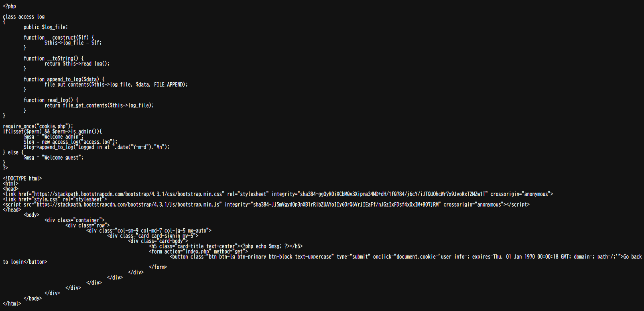Click the 'class access_log' declaration line
The width and height of the screenshot is (644, 311).
(24, 17)
